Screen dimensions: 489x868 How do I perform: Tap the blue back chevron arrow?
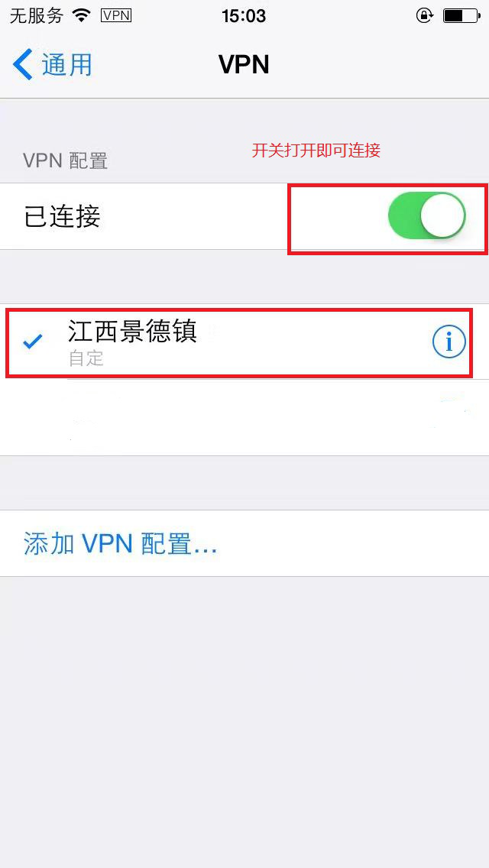[x=23, y=65]
